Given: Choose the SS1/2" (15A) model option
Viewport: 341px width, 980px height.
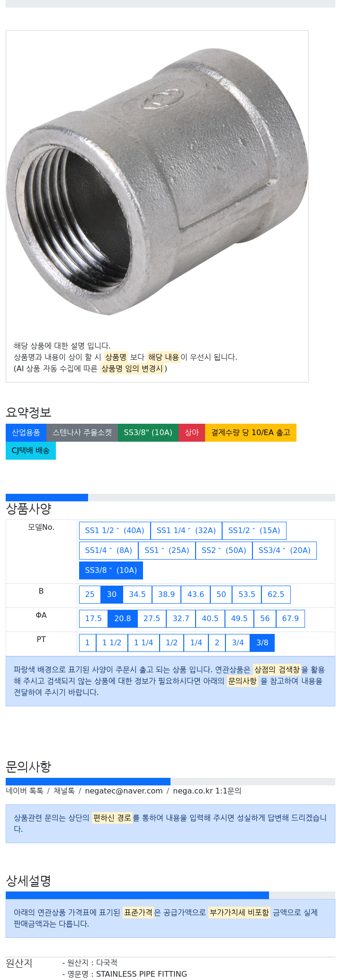Looking at the screenshot, I should (x=254, y=530).
